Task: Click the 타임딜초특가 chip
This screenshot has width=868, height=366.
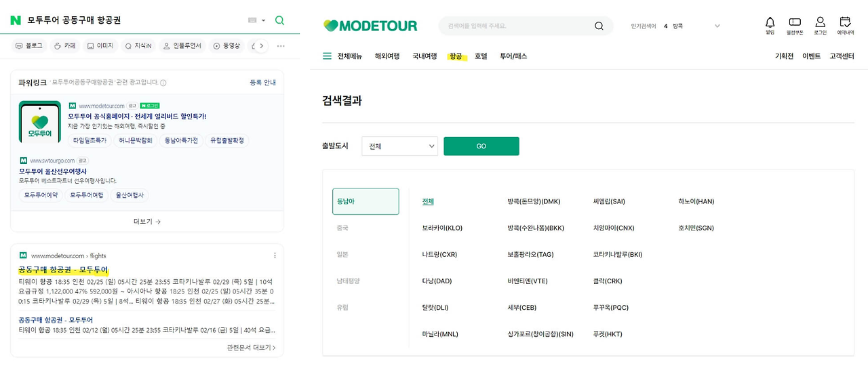Action: click(90, 140)
